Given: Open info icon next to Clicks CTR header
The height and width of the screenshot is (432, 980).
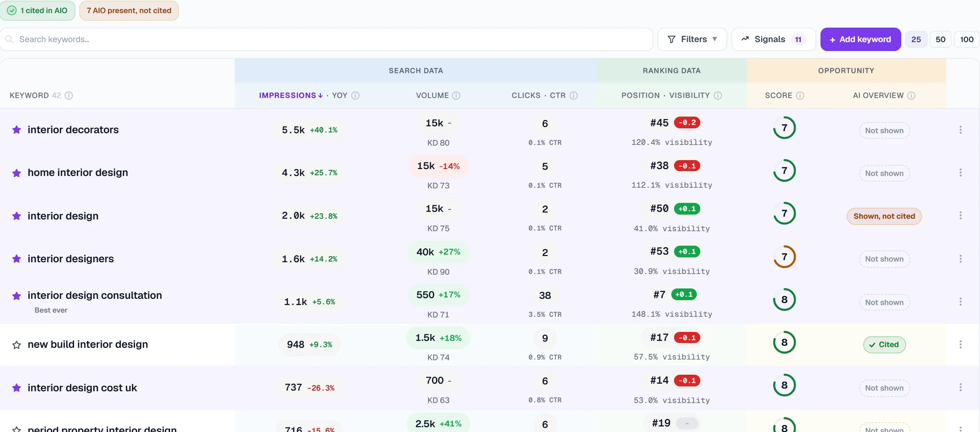Looking at the screenshot, I should (x=573, y=96).
